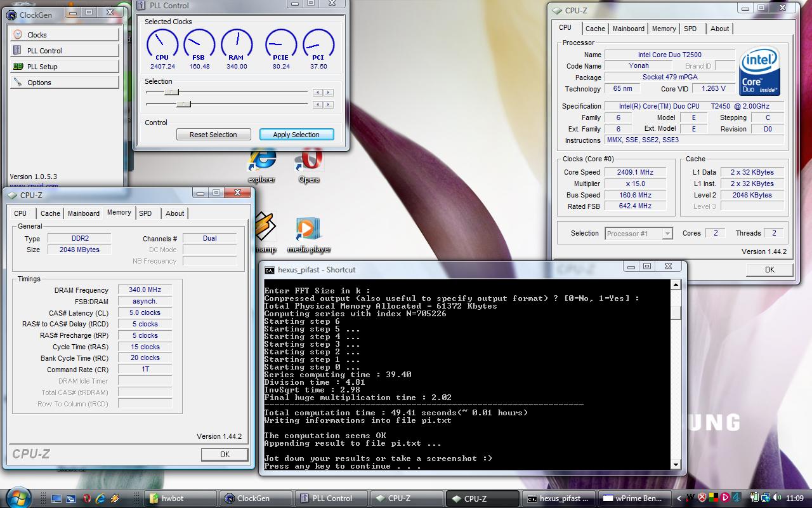Open Mainboard tab in Processor CPU-Z window
The height and width of the screenshot is (508, 812).
coord(629,29)
